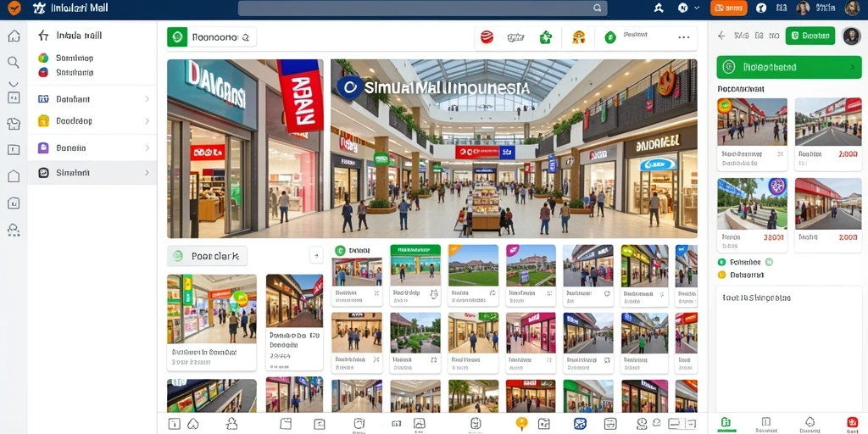The image size is (868, 434).
Task: Open the park photo card in the right panel
Action: pos(752,214)
